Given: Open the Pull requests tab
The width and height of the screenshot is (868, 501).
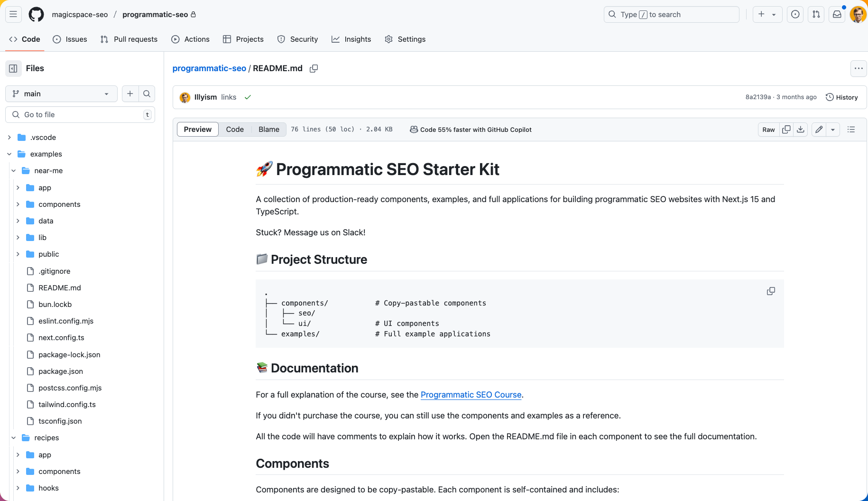Looking at the screenshot, I should [129, 39].
